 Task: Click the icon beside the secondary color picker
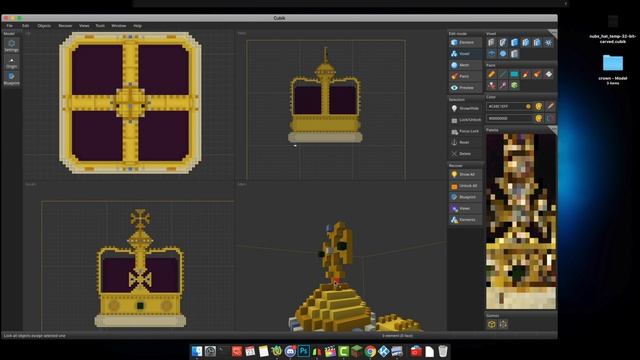point(550,118)
